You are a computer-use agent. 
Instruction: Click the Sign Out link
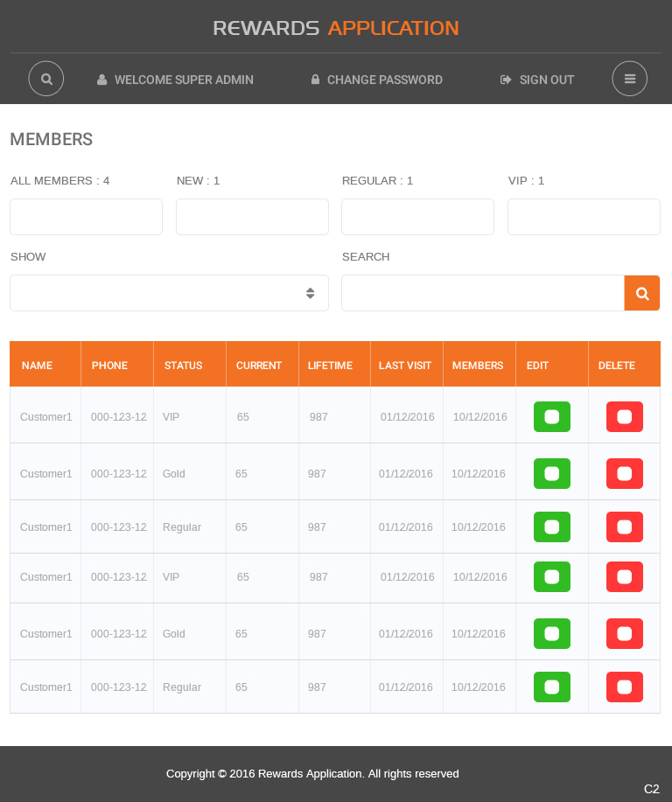pyautogui.click(x=537, y=80)
